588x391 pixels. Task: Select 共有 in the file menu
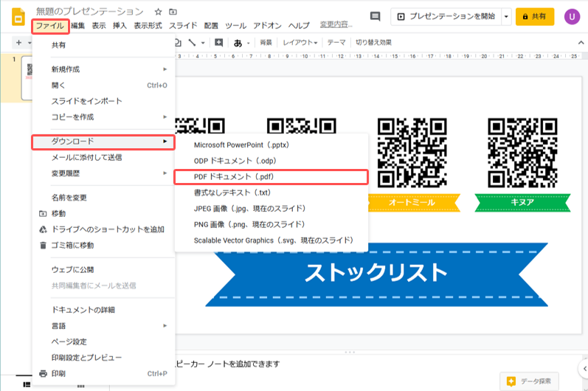(103, 45)
